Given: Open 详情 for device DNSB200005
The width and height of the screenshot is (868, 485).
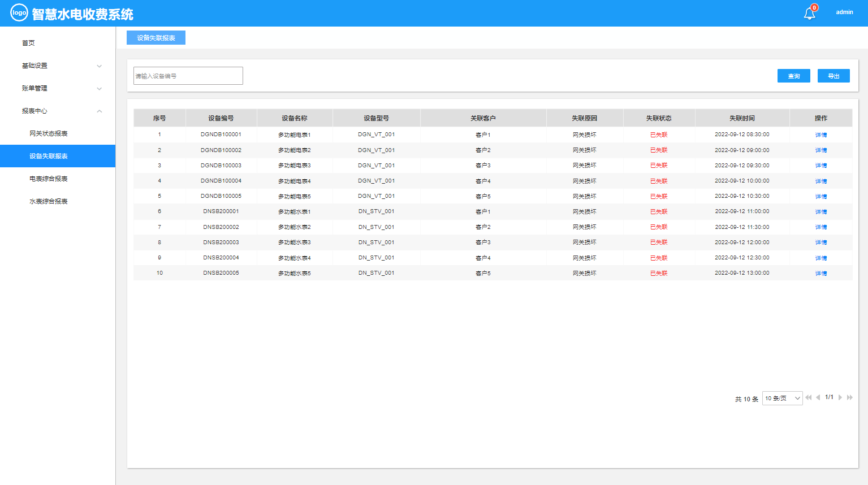Looking at the screenshot, I should [x=821, y=273].
